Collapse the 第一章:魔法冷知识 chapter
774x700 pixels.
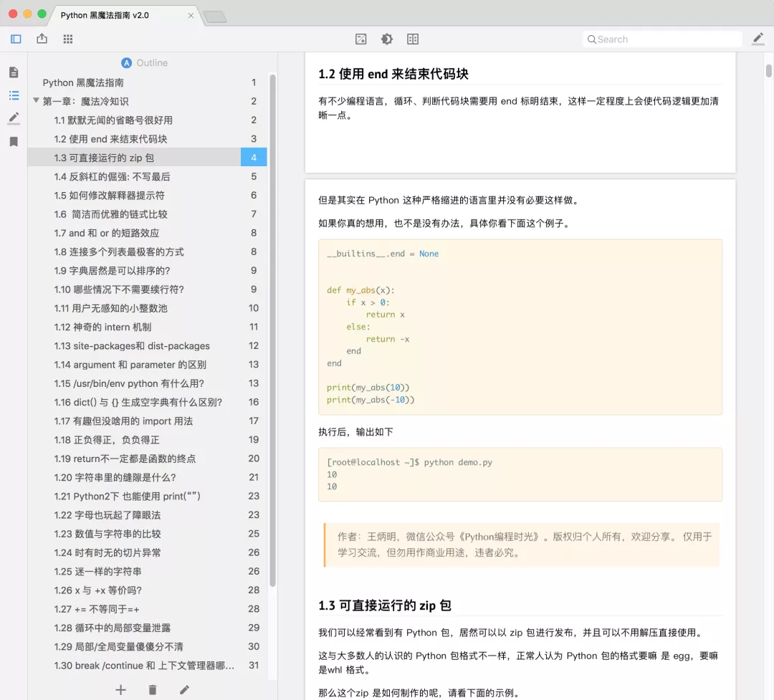point(37,101)
